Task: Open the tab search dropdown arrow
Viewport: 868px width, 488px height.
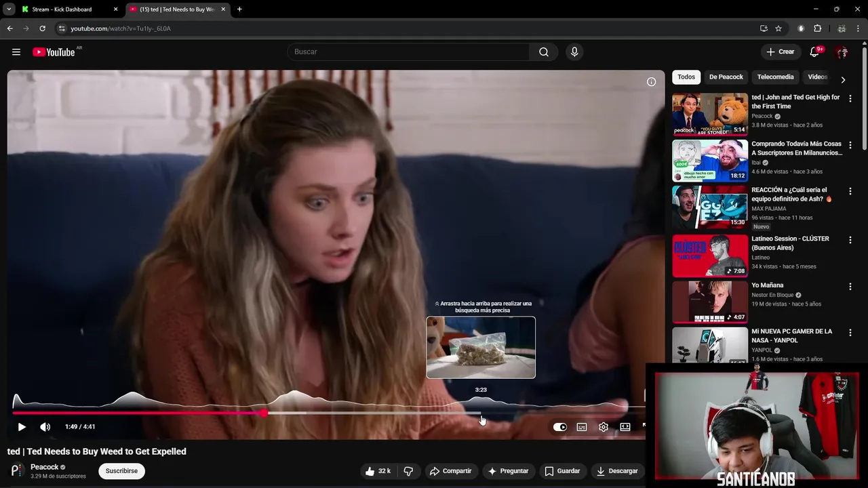Action: 9,9
